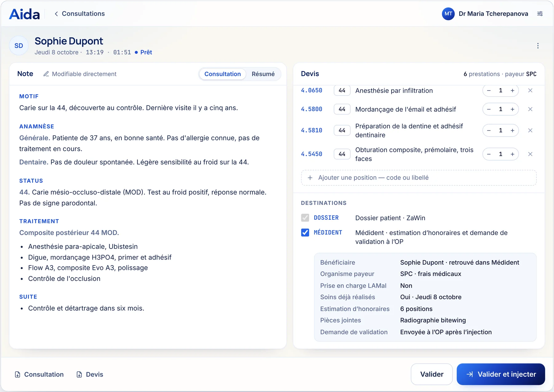Screen dimensions: 554x392
Task: Switch to the Résumé tab
Action: (263, 74)
